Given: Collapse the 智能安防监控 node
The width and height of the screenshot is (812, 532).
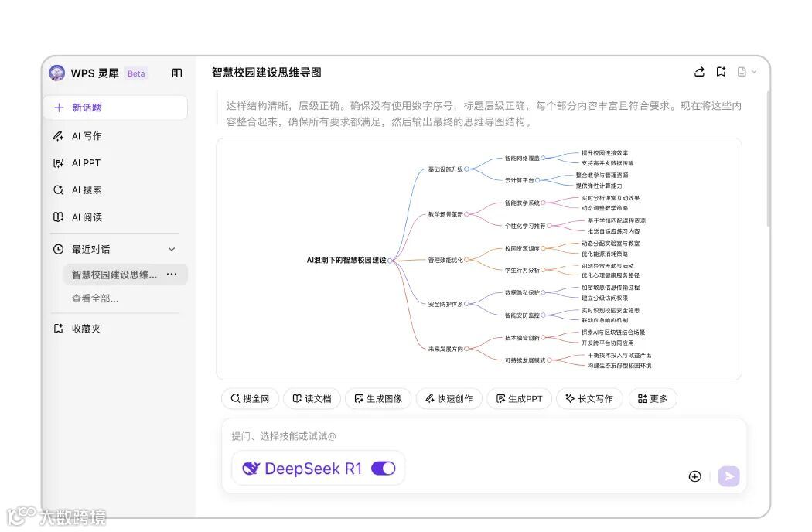Looking at the screenshot, I should (543, 315).
